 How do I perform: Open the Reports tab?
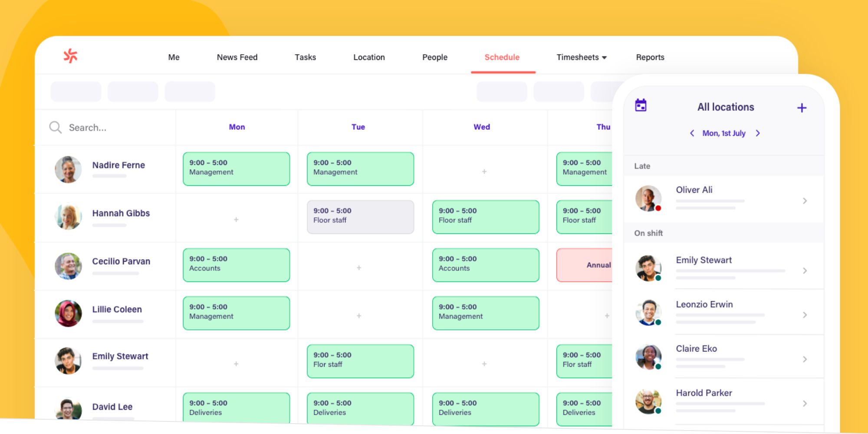pos(650,57)
